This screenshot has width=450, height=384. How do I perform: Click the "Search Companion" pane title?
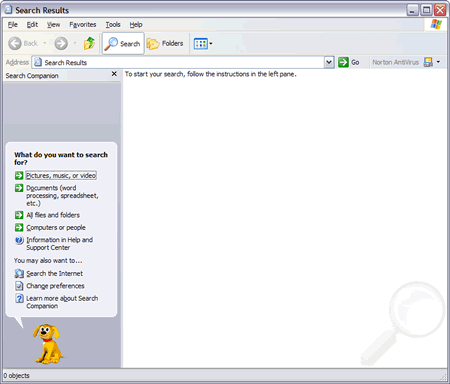click(32, 76)
